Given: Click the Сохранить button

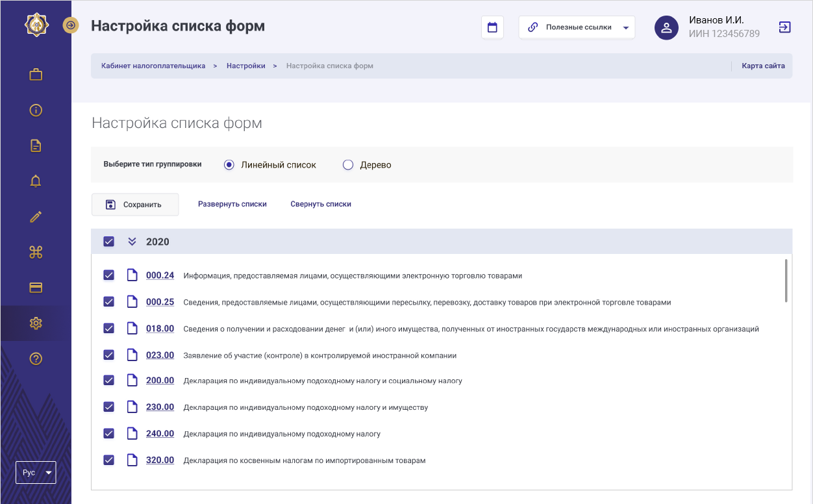Looking at the screenshot, I should click(x=135, y=205).
